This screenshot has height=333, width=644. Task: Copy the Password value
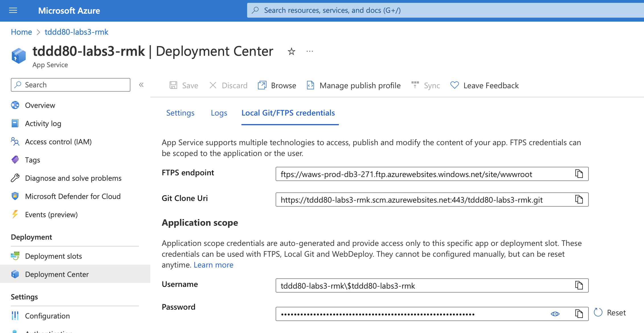click(579, 314)
